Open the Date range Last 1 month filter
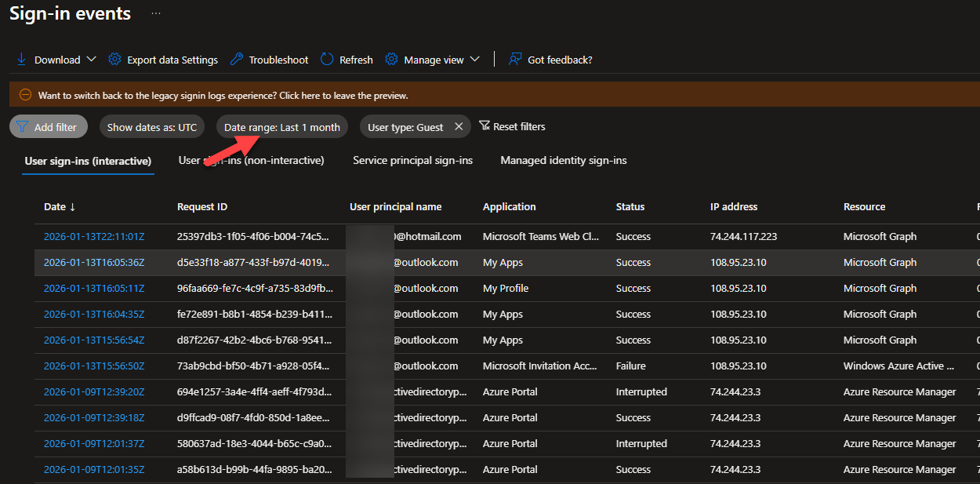Screen dimensions: 980x484 281,126
